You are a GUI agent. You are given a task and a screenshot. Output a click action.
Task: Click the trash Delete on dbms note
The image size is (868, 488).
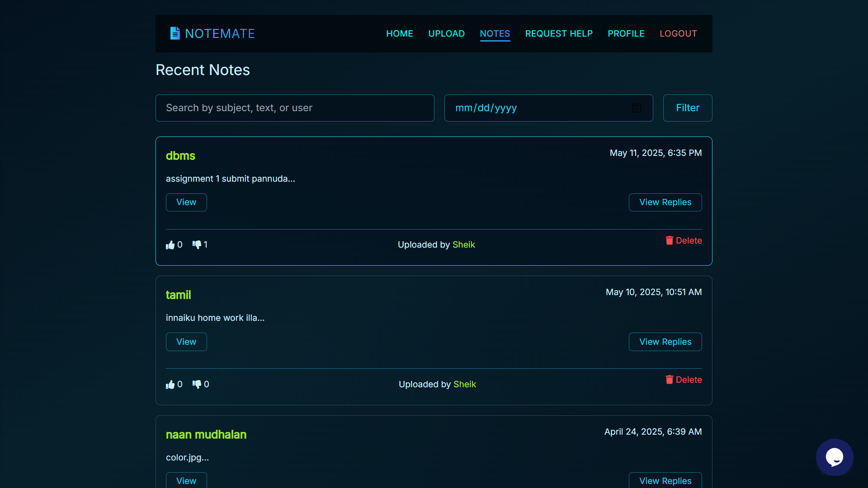[683, 240]
